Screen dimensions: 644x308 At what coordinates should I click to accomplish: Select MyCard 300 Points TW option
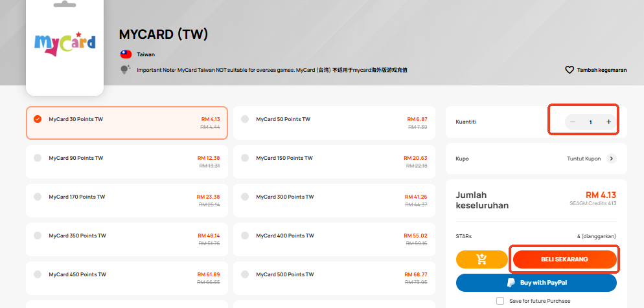(334, 201)
